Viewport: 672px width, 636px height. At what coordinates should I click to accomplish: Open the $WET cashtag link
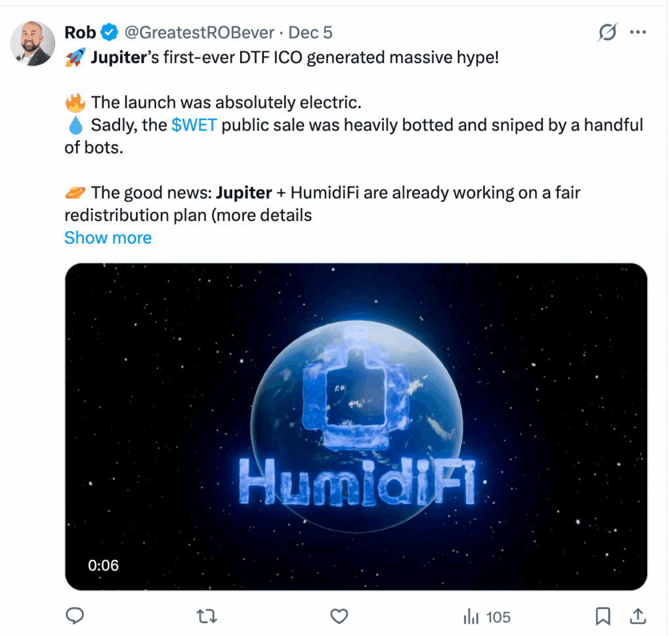tap(194, 125)
